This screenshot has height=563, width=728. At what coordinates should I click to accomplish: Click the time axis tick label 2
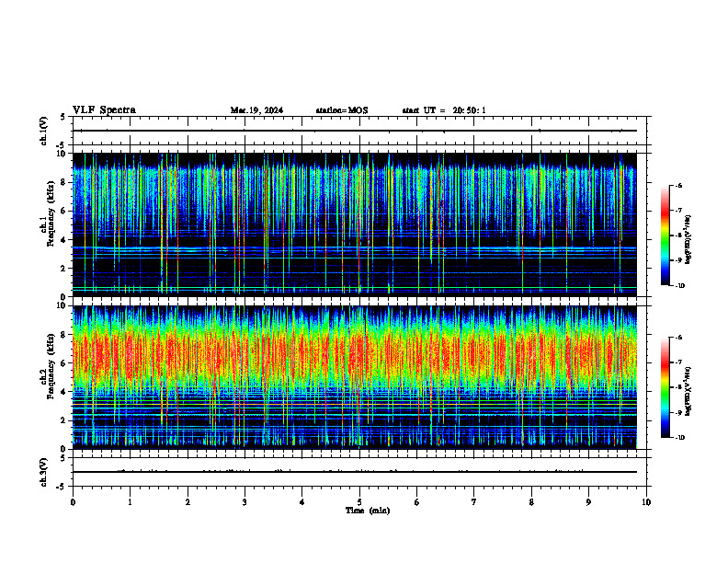188,502
